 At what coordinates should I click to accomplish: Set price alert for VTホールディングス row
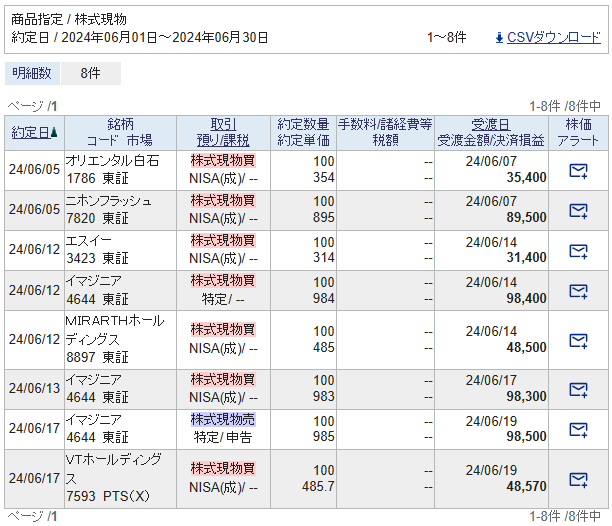(578, 480)
